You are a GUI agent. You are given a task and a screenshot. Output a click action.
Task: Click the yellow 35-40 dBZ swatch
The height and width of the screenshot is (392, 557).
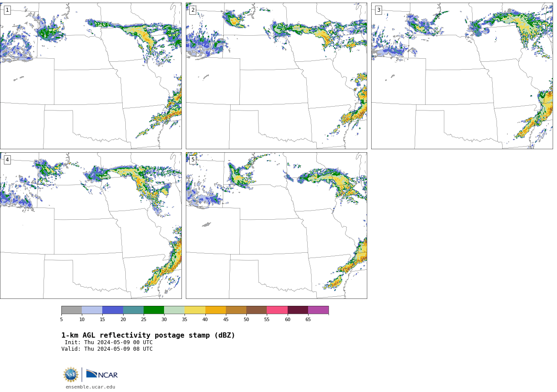[x=195, y=310]
